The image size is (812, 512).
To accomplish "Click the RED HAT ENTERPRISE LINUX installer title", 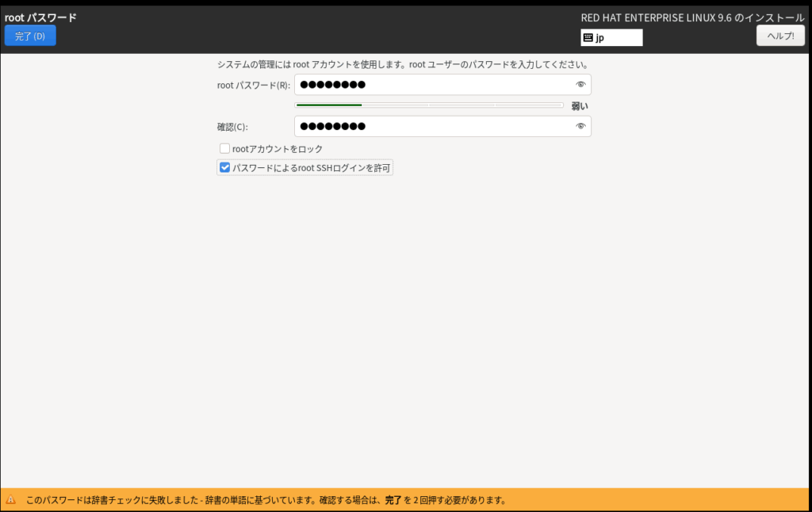I will [x=692, y=17].
